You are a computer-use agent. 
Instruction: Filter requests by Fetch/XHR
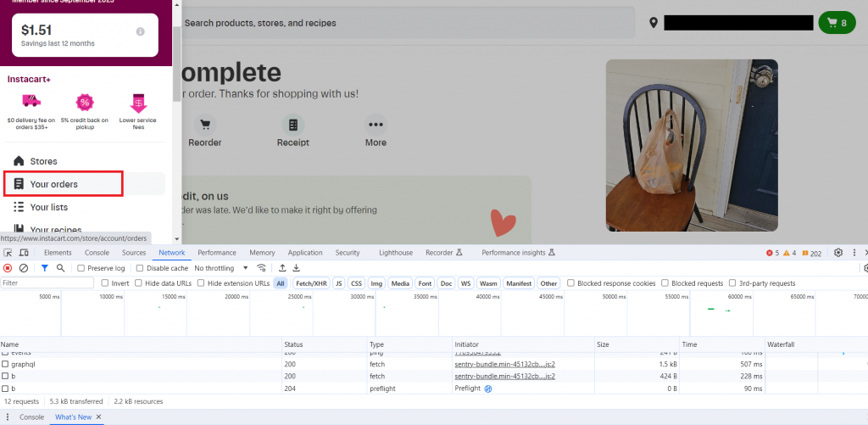[x=312, y=283]
